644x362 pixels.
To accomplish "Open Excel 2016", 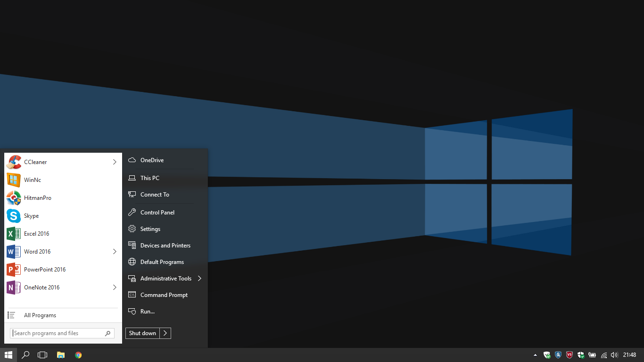I will [36, 234].
